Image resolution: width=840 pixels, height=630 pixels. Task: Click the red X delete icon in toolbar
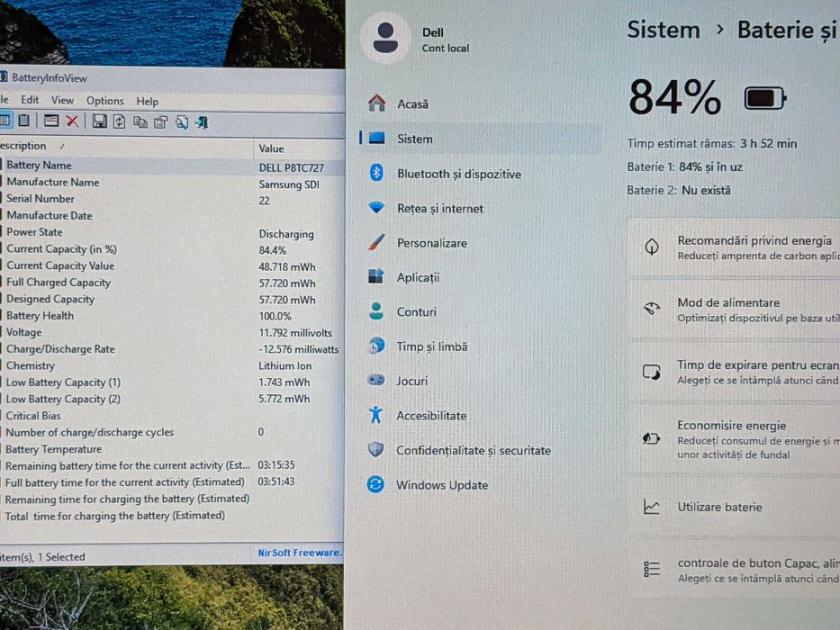point(72,121)
